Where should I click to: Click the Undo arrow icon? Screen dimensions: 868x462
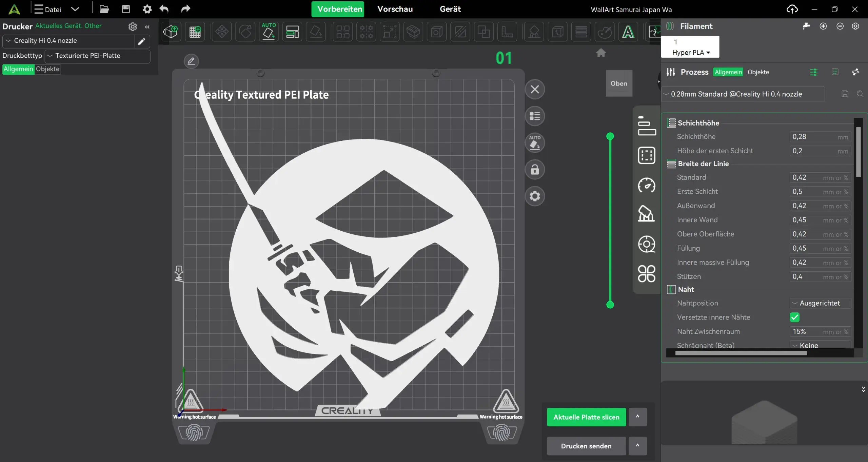[x=164, y=9]
